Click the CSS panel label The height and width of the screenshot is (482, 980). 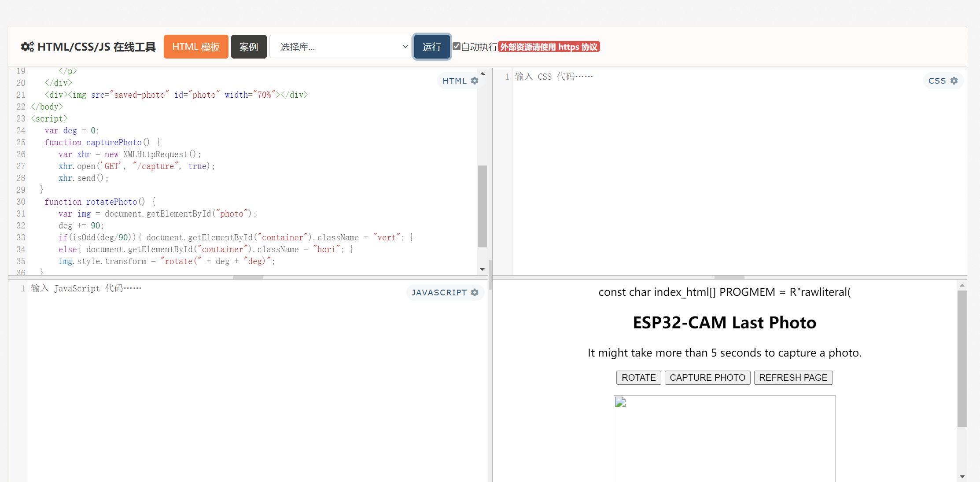pos(937,81)
